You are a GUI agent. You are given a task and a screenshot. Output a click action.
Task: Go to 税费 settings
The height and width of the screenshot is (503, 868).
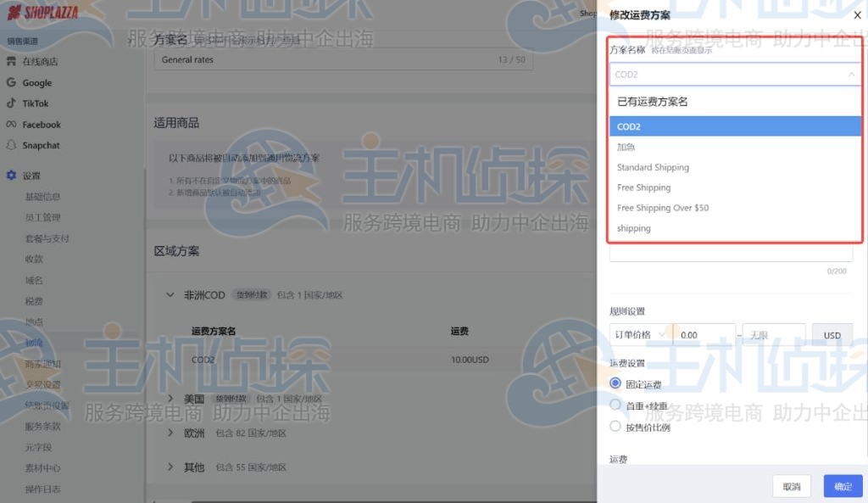click(34, 300)
